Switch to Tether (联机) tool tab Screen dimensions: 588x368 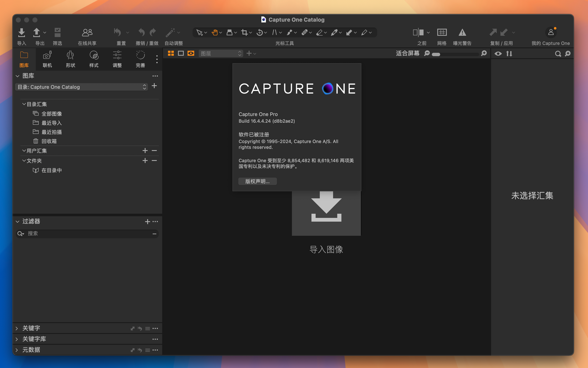click(x=47, y=59)
